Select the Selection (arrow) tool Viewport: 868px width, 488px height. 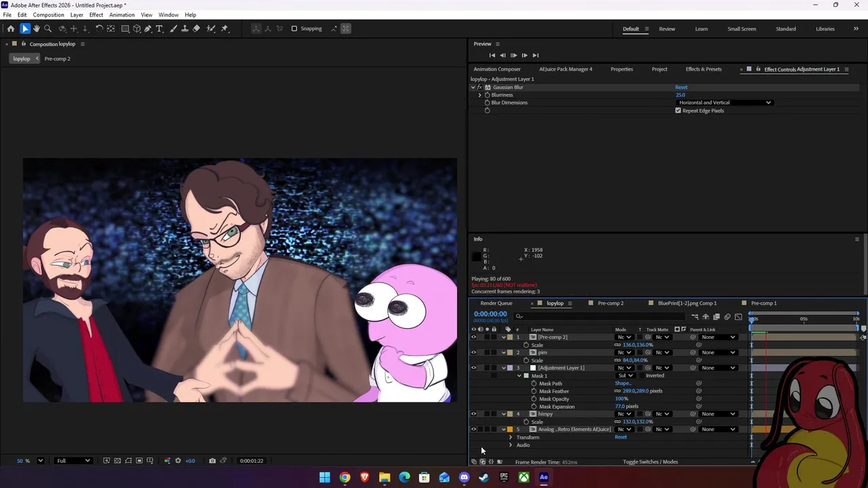click(x=25, y=28)
